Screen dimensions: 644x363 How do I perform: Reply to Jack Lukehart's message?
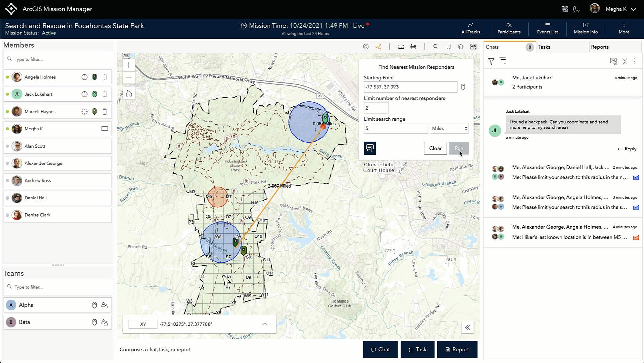point(627,149)
